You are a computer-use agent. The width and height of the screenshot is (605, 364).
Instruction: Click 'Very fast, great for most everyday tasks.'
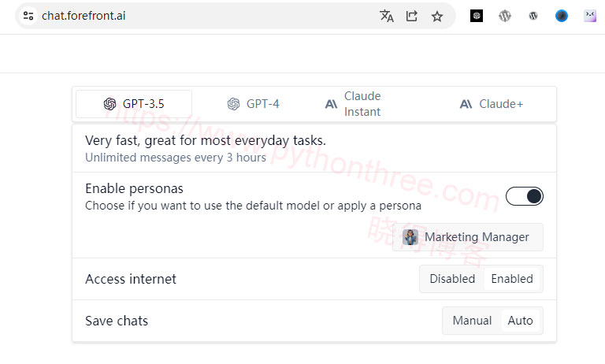206,140
